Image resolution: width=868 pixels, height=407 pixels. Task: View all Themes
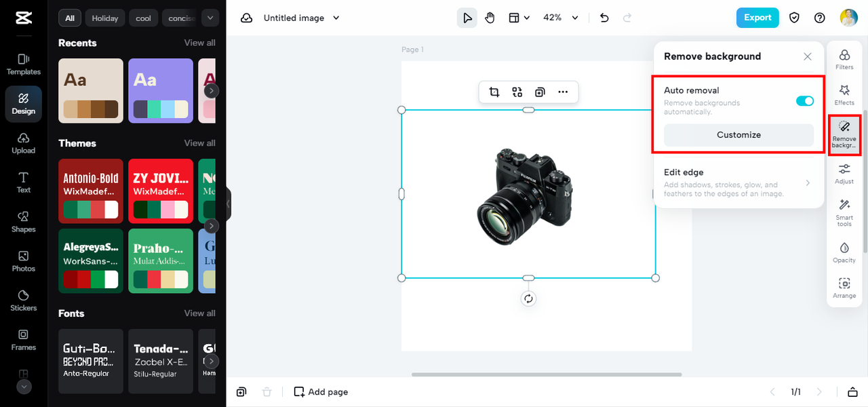(200, 143)
